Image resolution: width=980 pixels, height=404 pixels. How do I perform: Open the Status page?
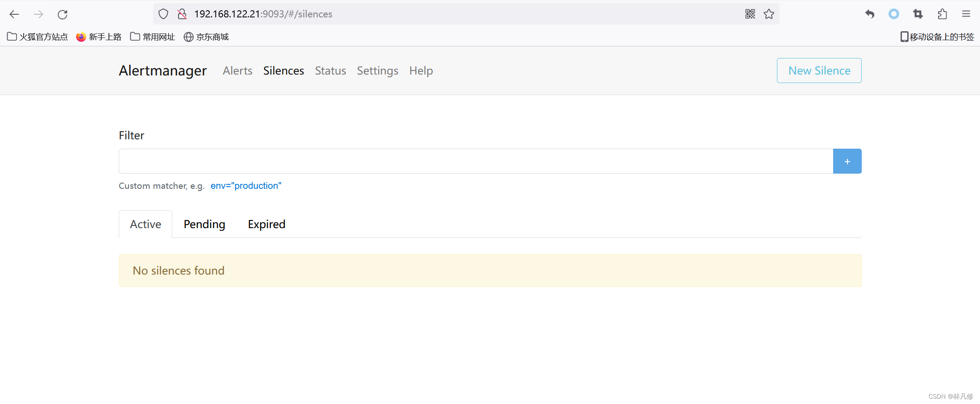[x=330, y=71]
